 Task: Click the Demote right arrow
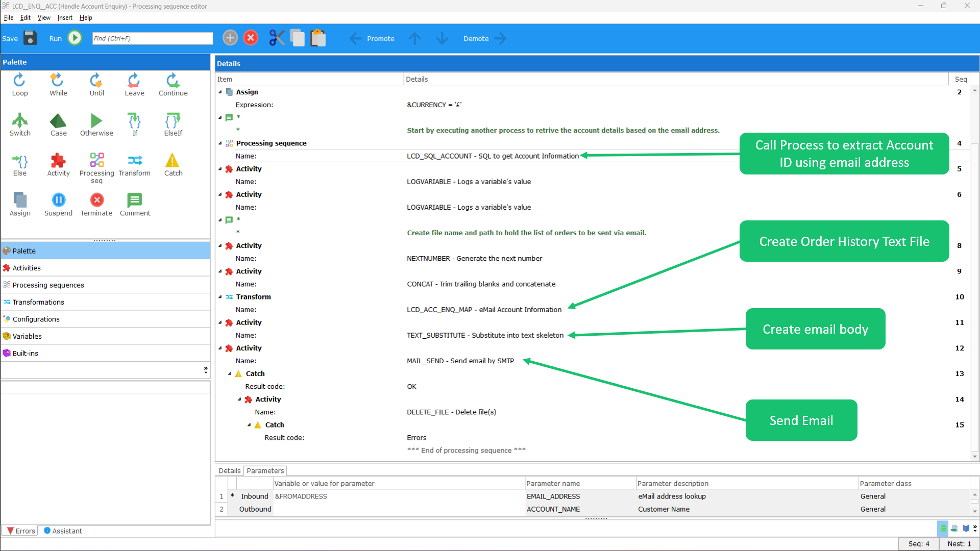tap(501, 38)
